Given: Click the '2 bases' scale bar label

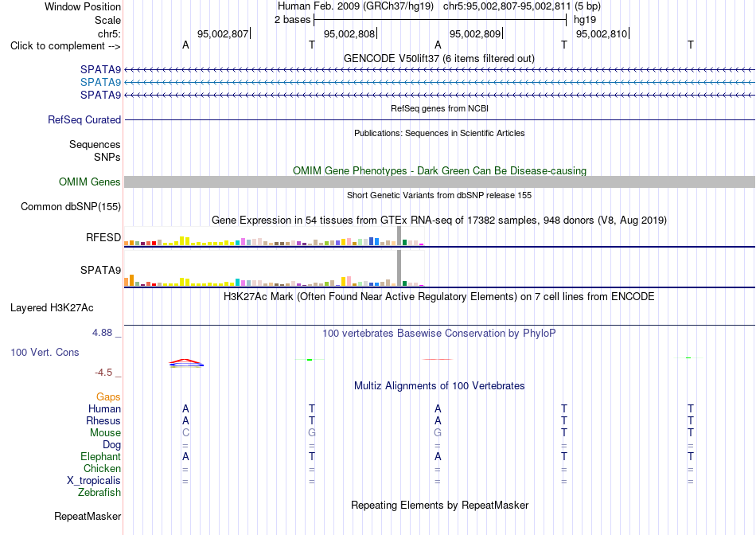Looking at the screenshot, I should coord(293,20).
